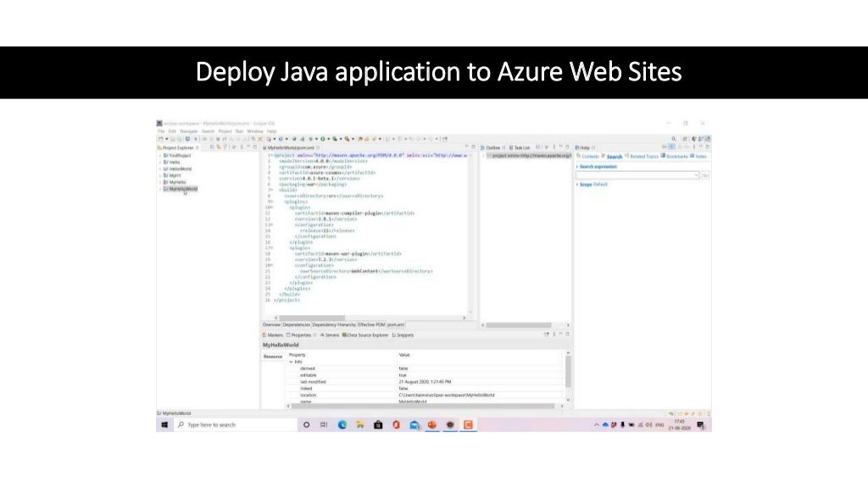868x488 pixels.
Task: Open File Explorer from the taskbar
Action: point(360,425)
